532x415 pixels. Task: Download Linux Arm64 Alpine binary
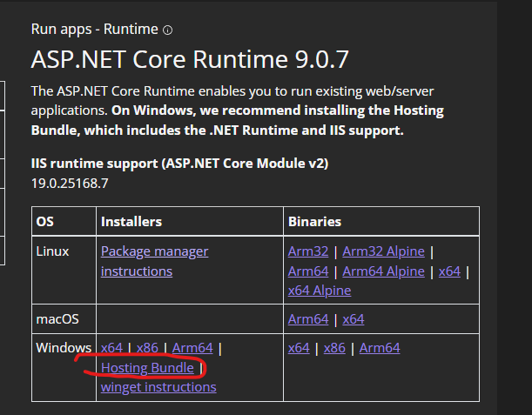[383, 271]
